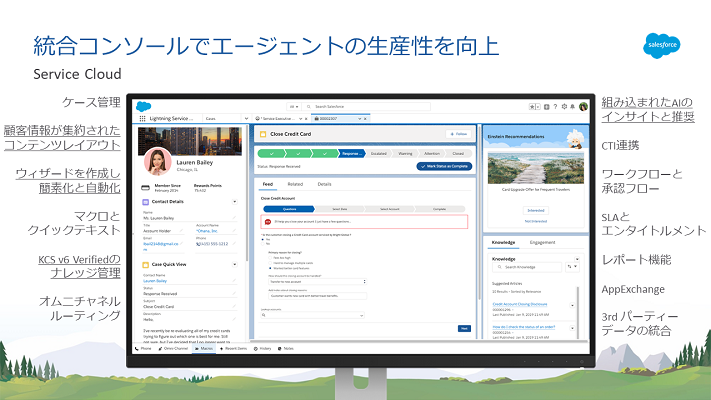
Task: Click the Einstein mascot in Recommendations header
Action: tap(576, 139)
